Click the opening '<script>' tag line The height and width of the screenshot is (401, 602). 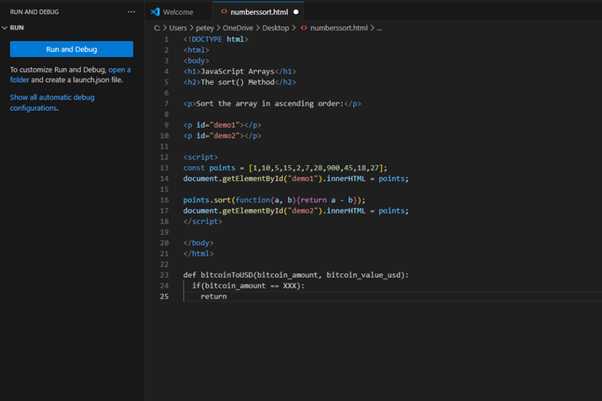[200, 157]
